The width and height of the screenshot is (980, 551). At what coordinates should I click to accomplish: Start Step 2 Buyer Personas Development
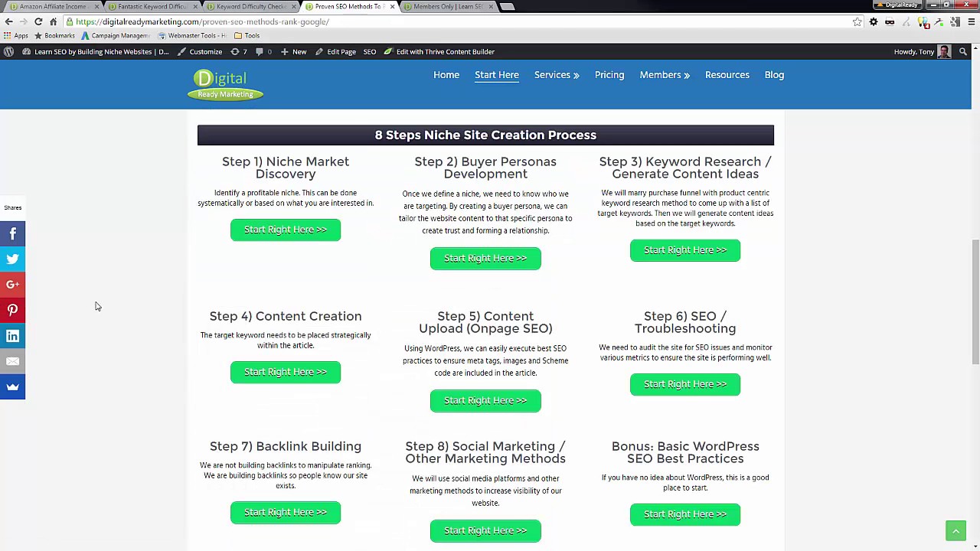click(485, 258)
